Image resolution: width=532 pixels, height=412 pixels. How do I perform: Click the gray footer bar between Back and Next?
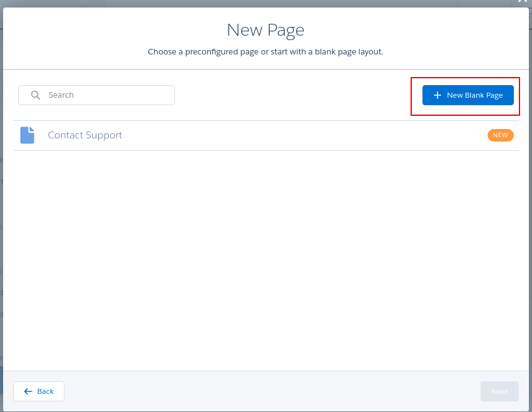[x=269, y=391]
